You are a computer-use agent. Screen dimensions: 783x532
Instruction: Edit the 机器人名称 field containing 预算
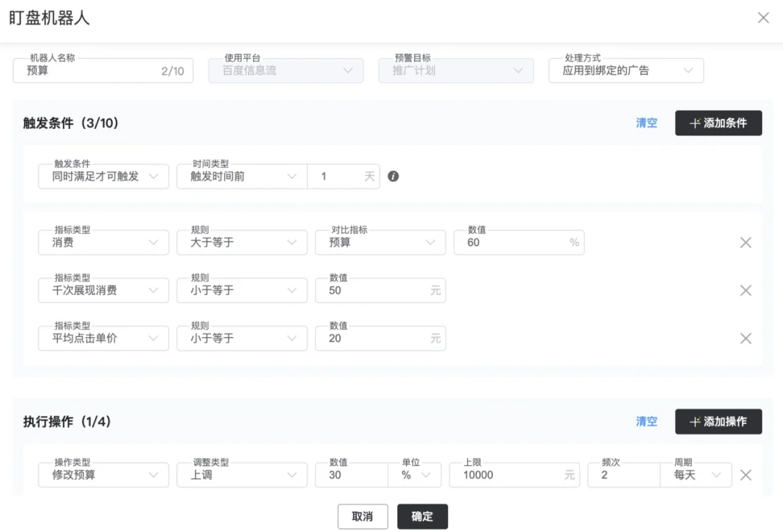pyautogui.click(x=103, y=71)
